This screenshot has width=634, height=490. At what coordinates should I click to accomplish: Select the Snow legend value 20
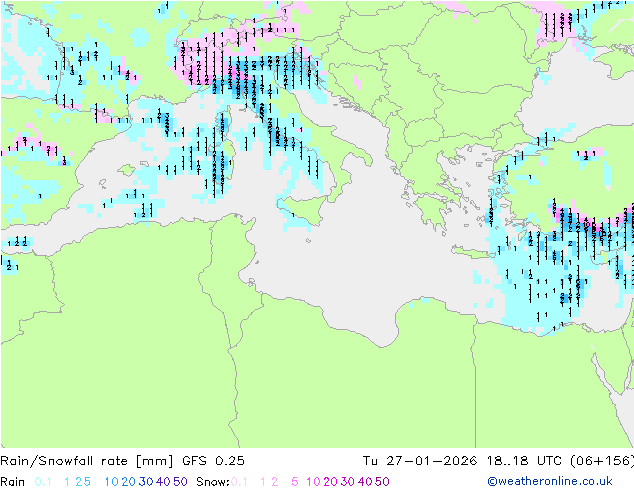coord(330,482)
